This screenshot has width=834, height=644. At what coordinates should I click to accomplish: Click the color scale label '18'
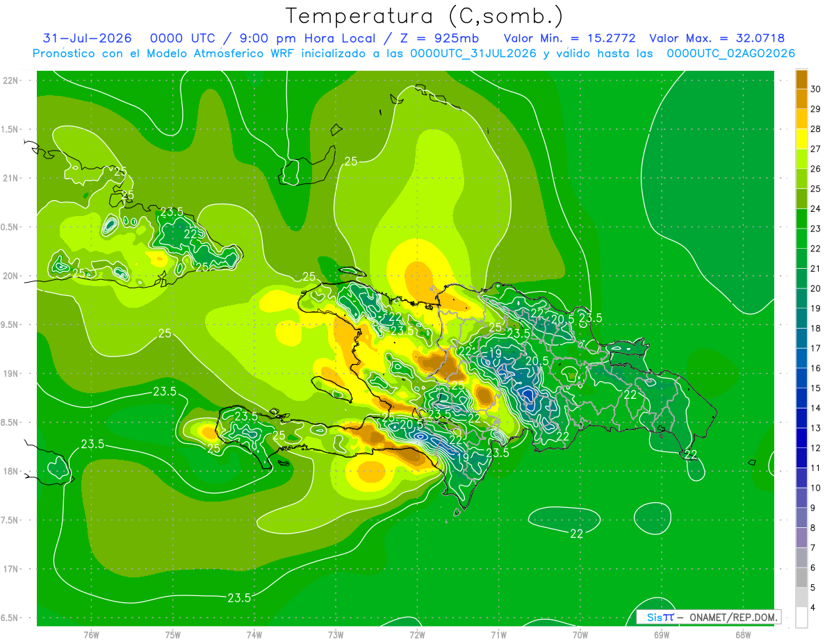click(815, 328)
